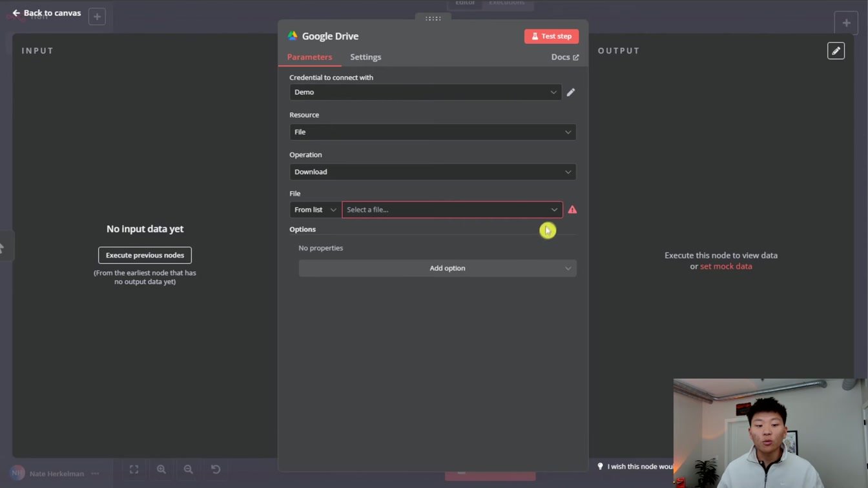Click the NH user avatar

pyautogui.click(x=17, y=473)
